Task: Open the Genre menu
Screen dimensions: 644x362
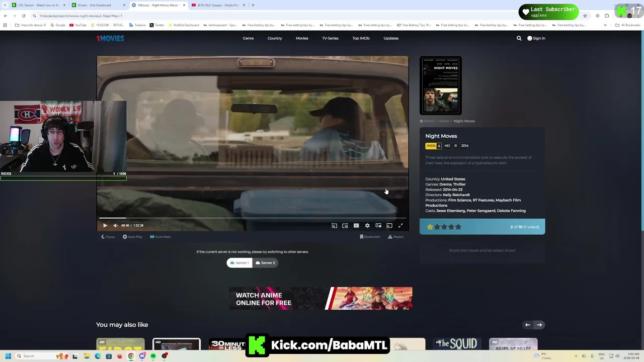Action: [248, 38]
